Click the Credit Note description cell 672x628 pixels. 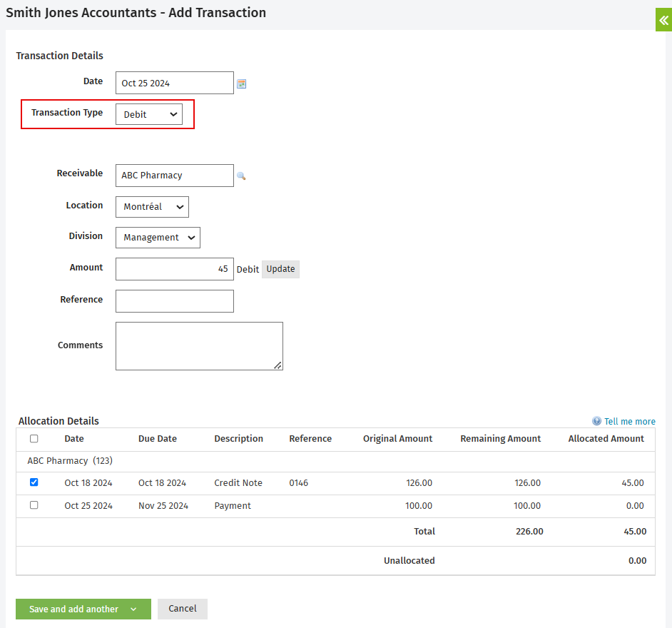click(x=238, y=482)
